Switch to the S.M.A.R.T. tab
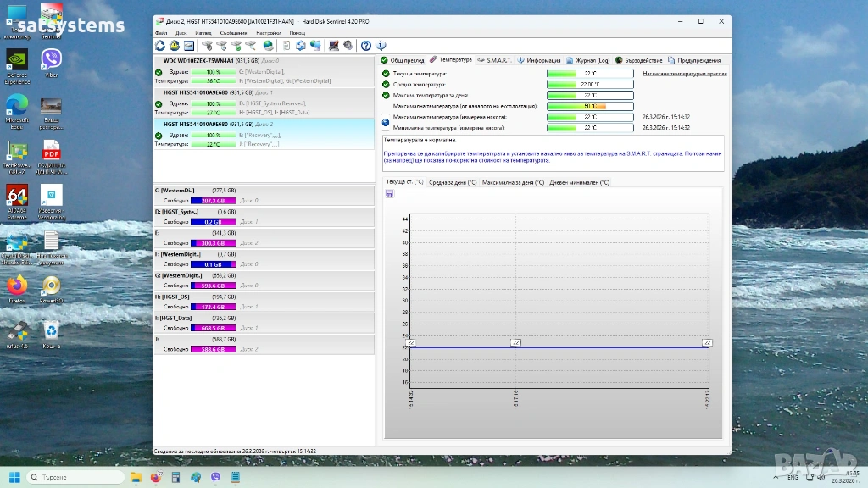Viewport: 868px width, 488px height. (x=498, y=60)
